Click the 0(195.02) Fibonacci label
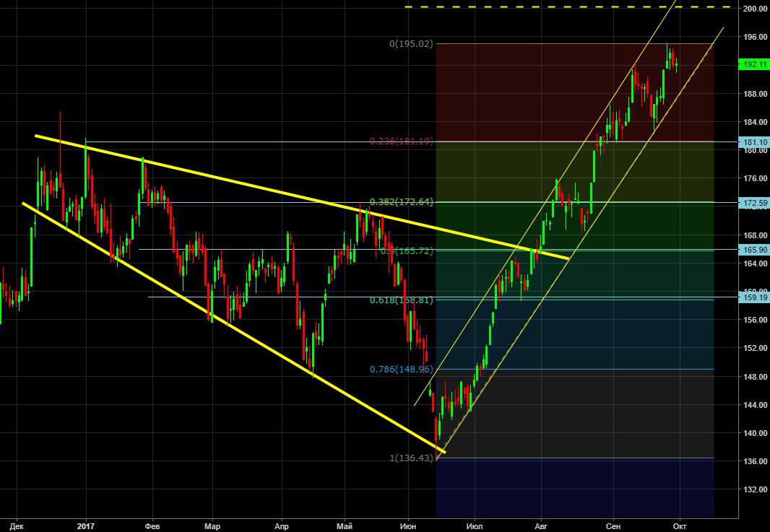 tap(412, 44)
